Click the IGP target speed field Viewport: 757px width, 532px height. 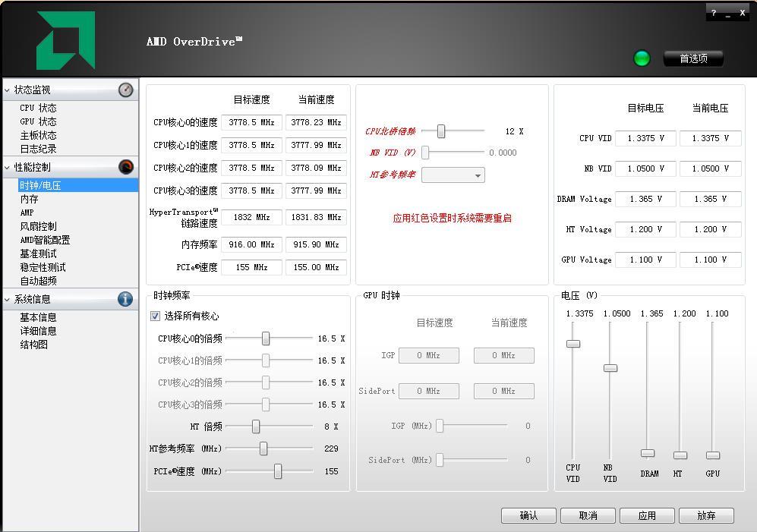[429, 355]
